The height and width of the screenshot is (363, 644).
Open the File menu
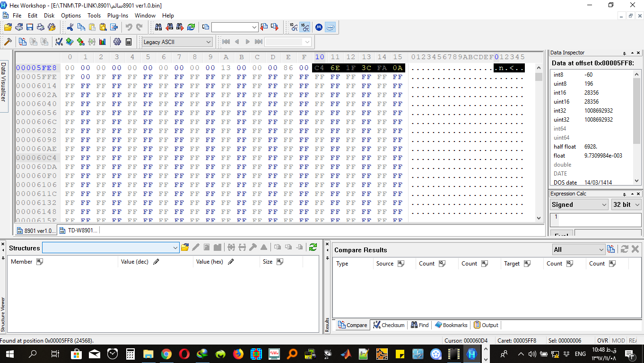pos(17,15)
